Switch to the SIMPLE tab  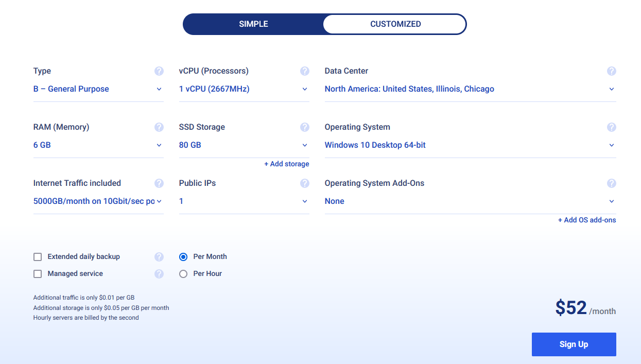click(x=253, y=24)
